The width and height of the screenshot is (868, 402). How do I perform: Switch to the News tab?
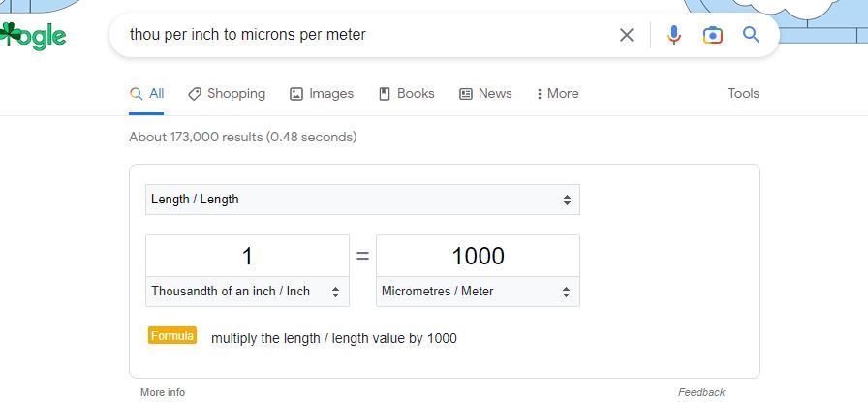(x=485, y=94)
